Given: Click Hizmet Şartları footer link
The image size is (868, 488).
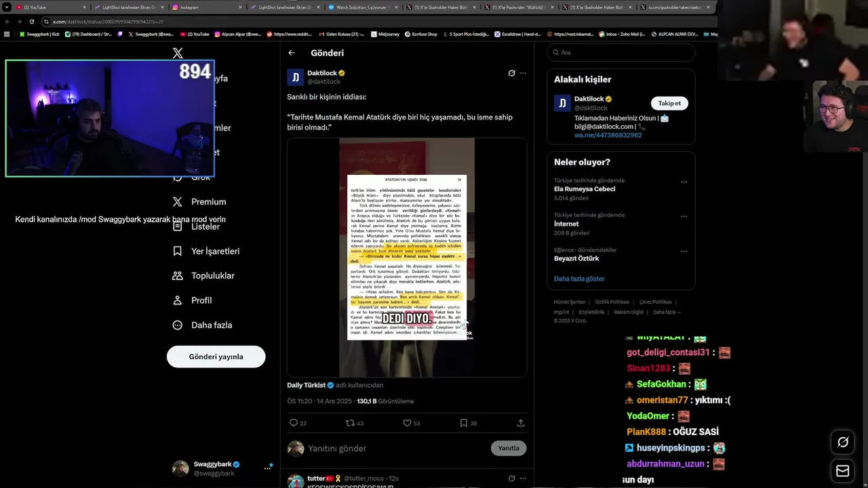Looking at the screenshot, I should point(570,302).
